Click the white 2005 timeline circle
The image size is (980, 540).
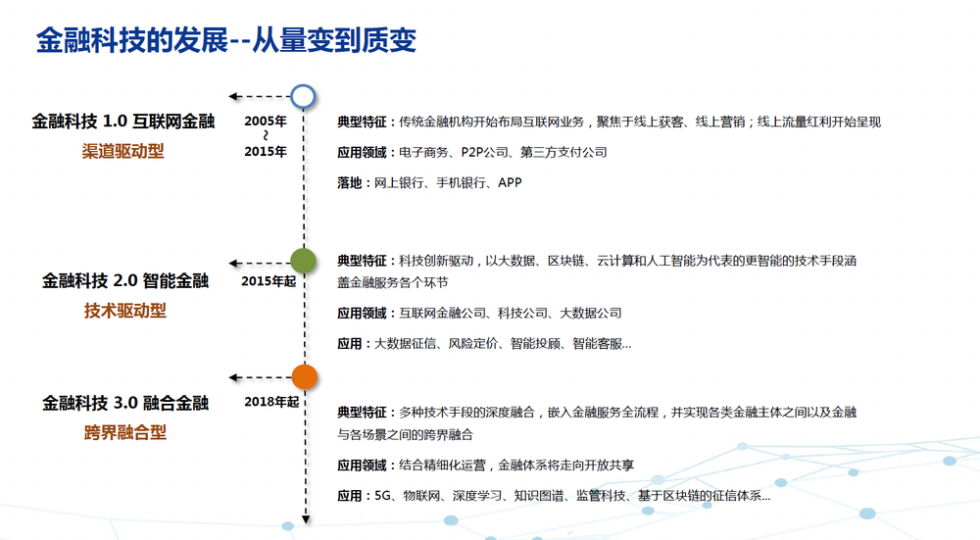(x=303, y=96)
